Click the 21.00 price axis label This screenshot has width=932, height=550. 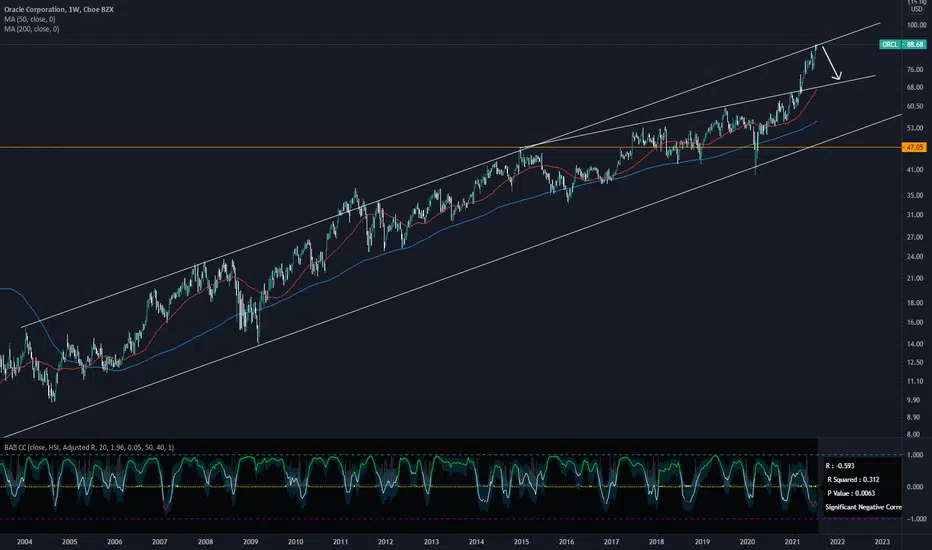[915, 278]
